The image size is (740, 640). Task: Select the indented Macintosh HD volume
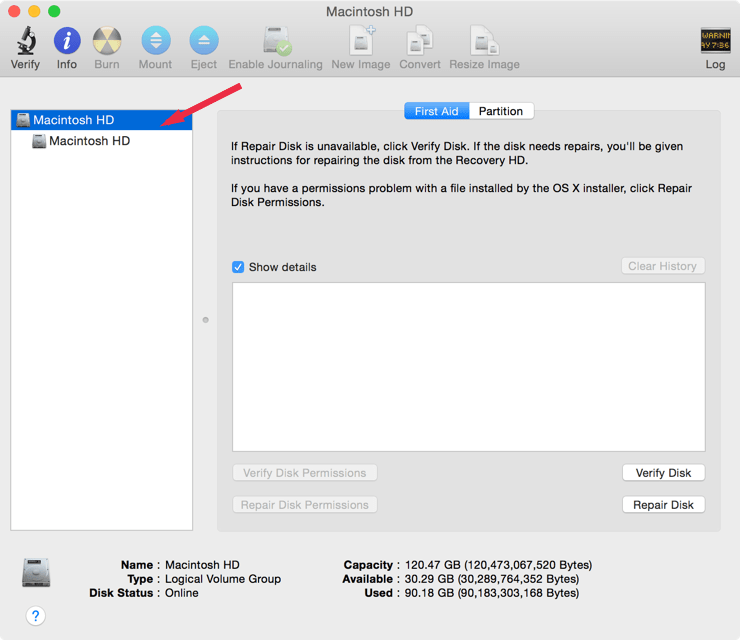pyautogui.click(x=101, y=141)
